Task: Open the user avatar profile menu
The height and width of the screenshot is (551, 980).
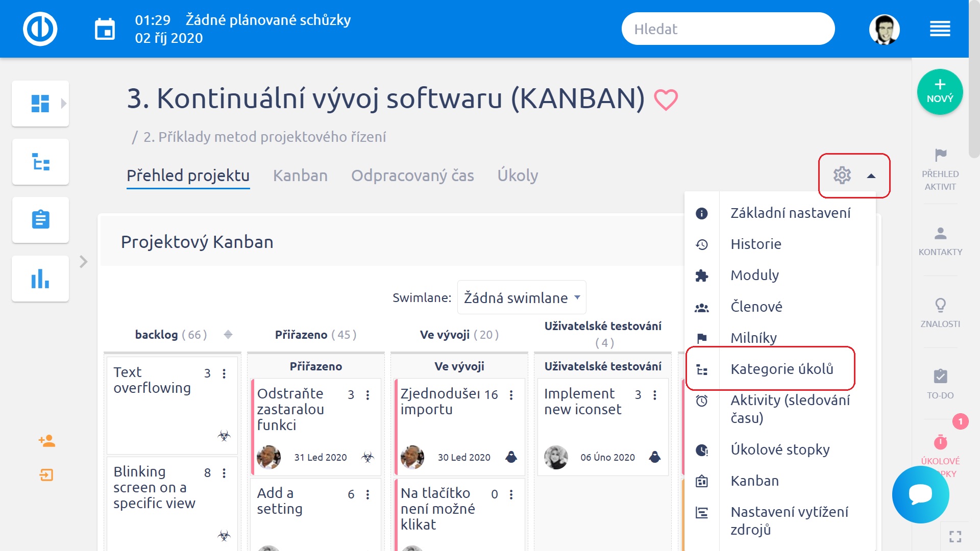Action: point(884,29)
